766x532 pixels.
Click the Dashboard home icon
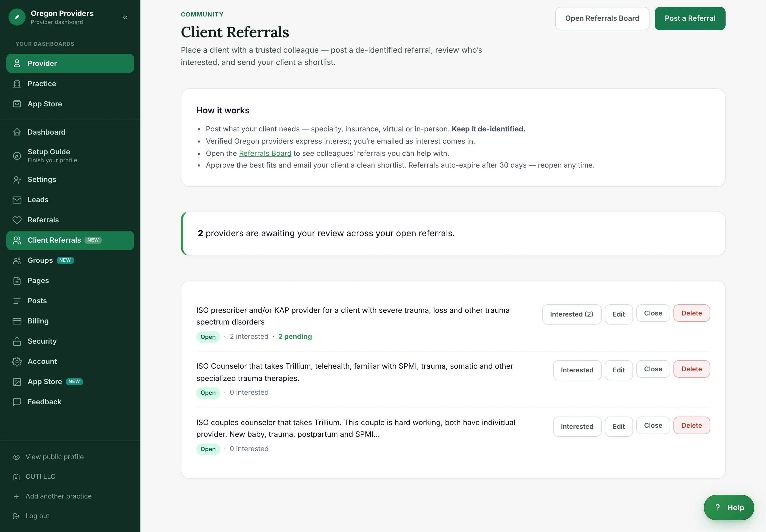point(17,132)
